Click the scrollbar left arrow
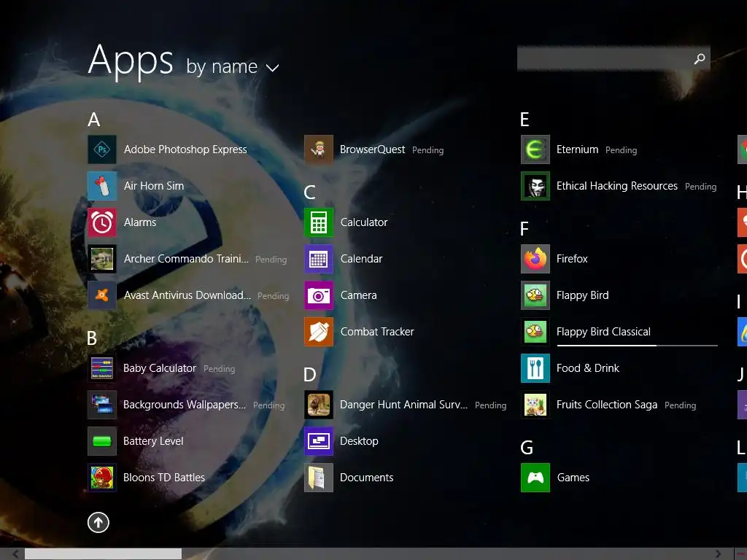The width and height of the screenshot is (747, 560). click(16, 554)
